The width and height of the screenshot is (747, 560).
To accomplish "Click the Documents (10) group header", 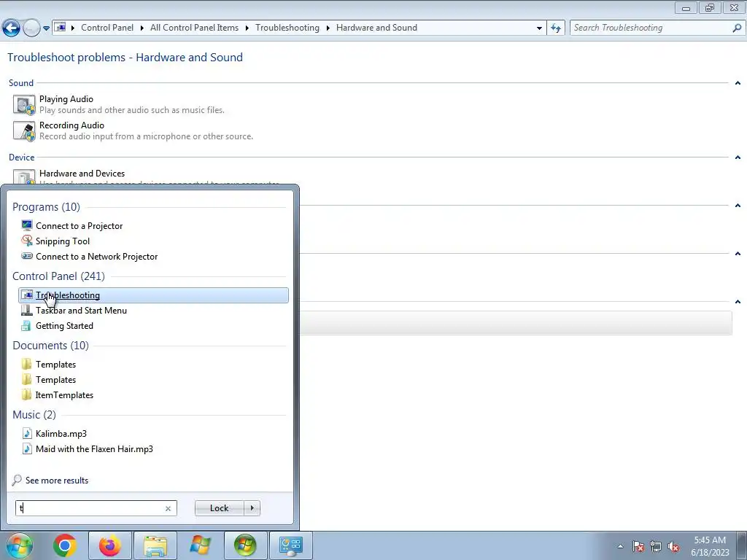I will (x=50, y=345).
